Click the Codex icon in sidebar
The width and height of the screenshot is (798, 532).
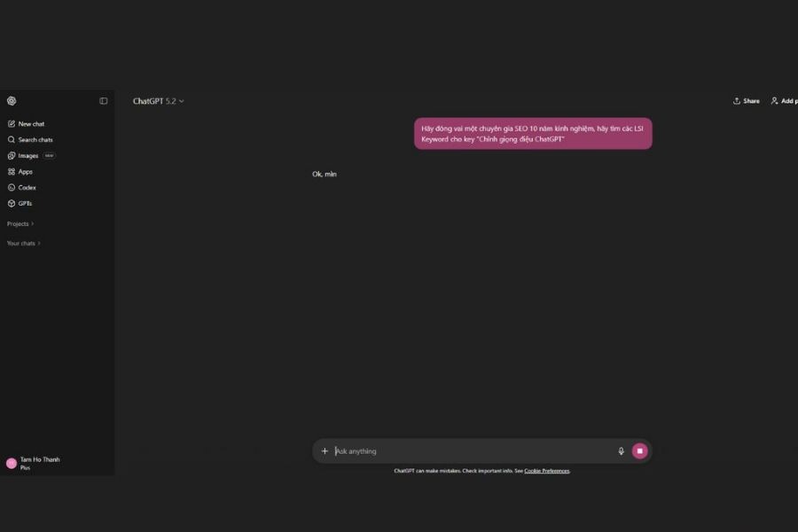[12, 187]
